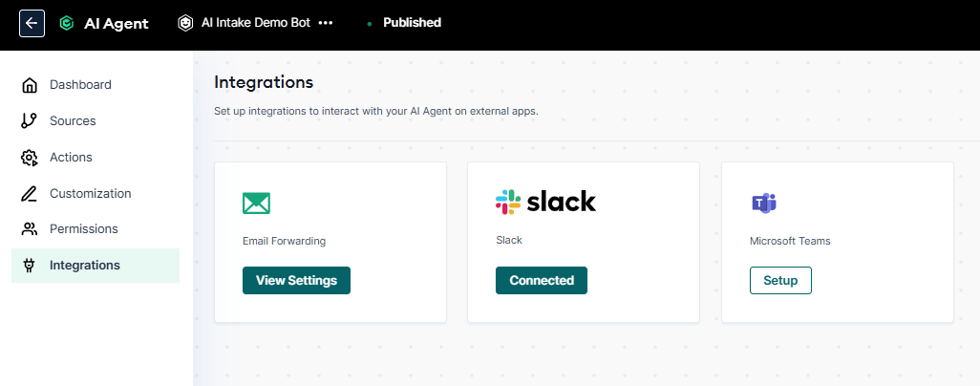Click the Microsoft Teams logo icon

pyautogui.click(x=763, y=203)
